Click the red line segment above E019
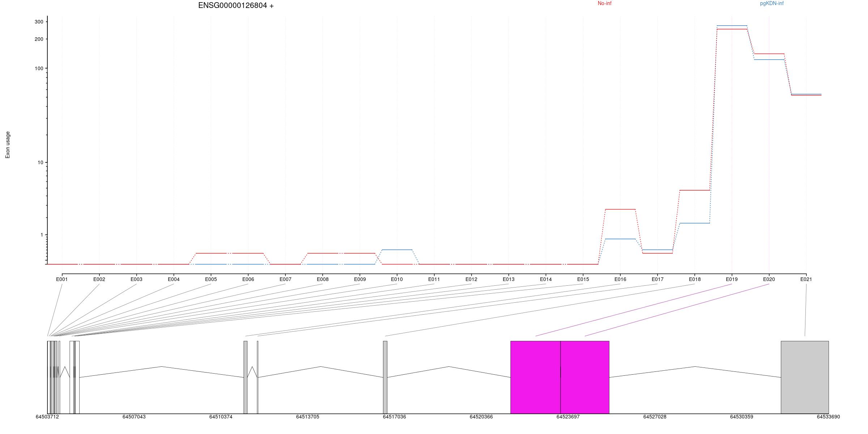 [732, 29]
